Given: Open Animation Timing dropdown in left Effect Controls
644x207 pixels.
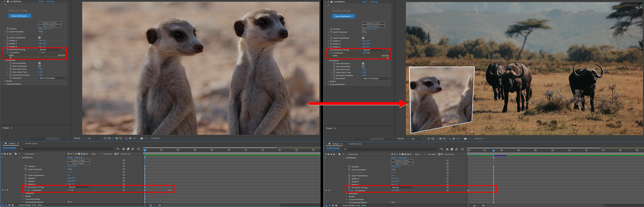Looking at the screenshot, I should click(50, 50).
